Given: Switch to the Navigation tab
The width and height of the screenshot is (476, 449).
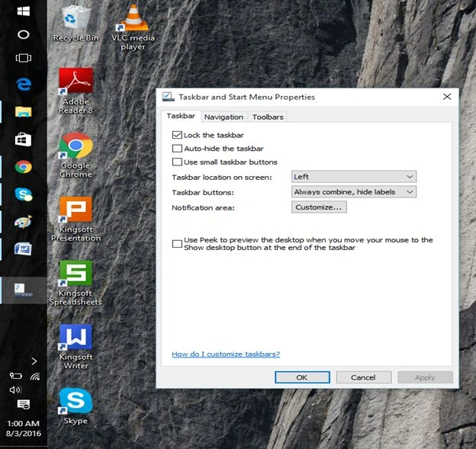Looking at the screenshot, I should [x=224, y=117].
